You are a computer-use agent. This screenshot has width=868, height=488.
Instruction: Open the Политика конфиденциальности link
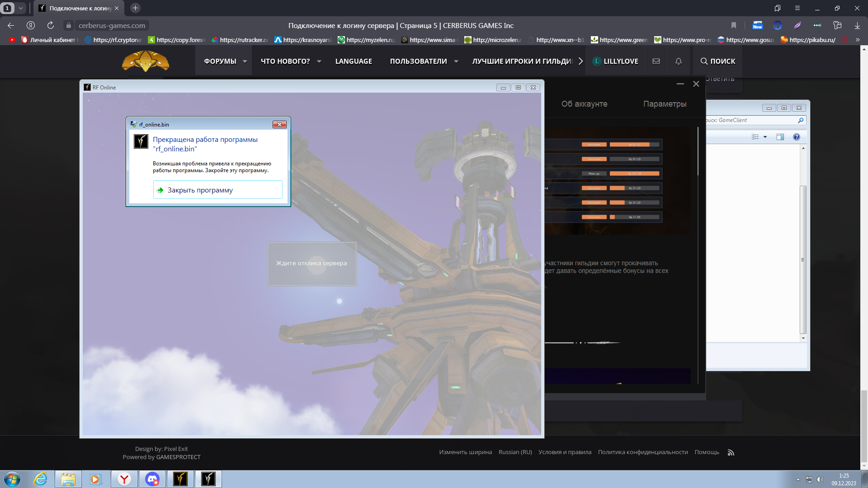click(643, 452)
